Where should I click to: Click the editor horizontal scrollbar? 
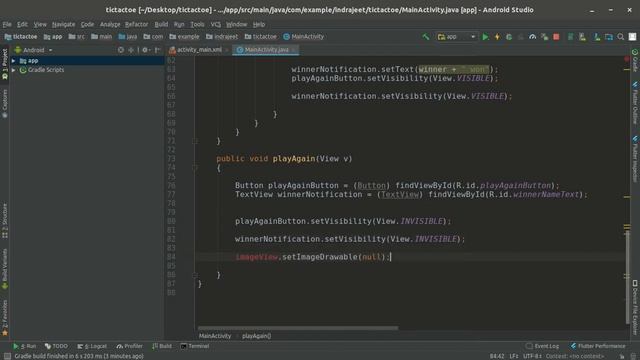point(298,328)
